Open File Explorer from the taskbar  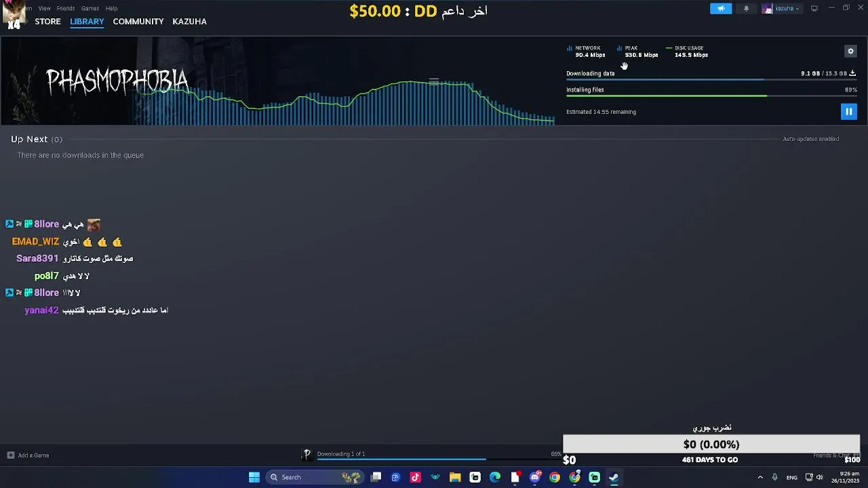pyautogui.click(x=455, y=477)
